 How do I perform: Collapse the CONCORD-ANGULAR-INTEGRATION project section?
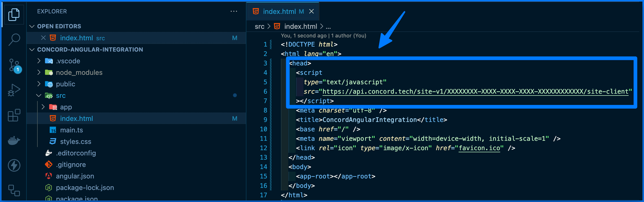[32, 49]
